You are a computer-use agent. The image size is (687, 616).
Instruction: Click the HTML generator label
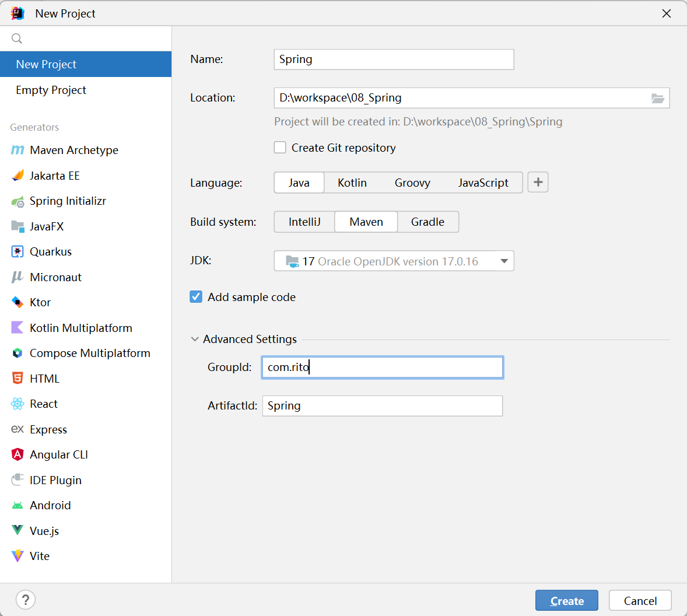(x=45, y=379)
